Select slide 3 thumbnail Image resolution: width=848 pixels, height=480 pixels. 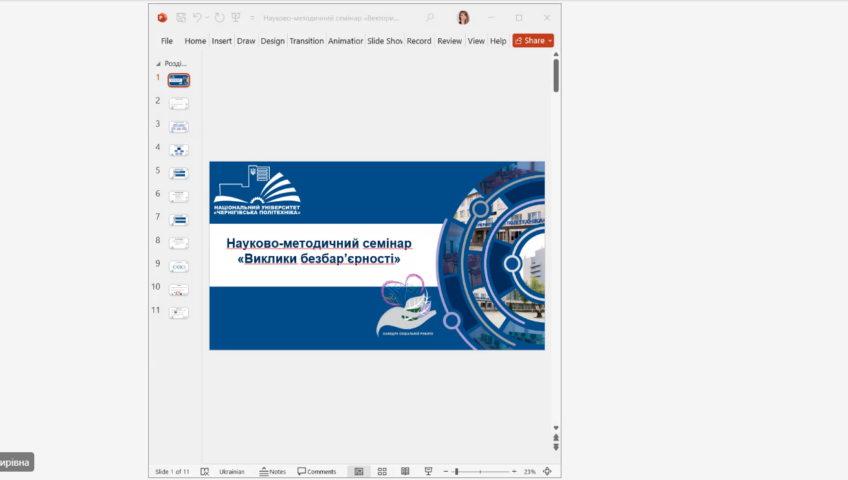[x=178, y=127]
